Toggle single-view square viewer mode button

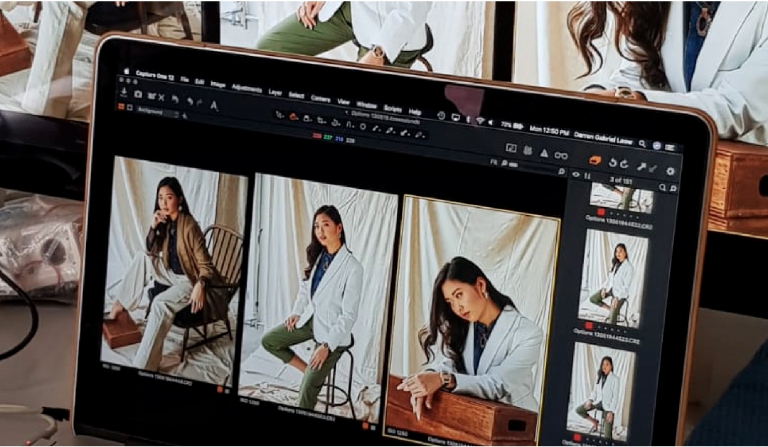[x=130, y=107]
